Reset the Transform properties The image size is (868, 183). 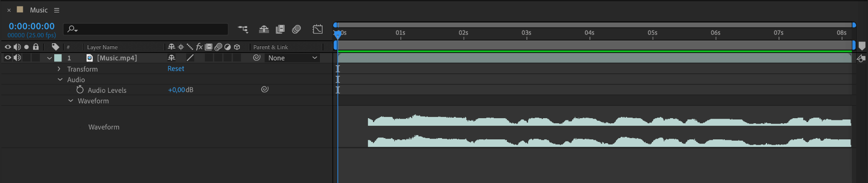click(176, 69)
